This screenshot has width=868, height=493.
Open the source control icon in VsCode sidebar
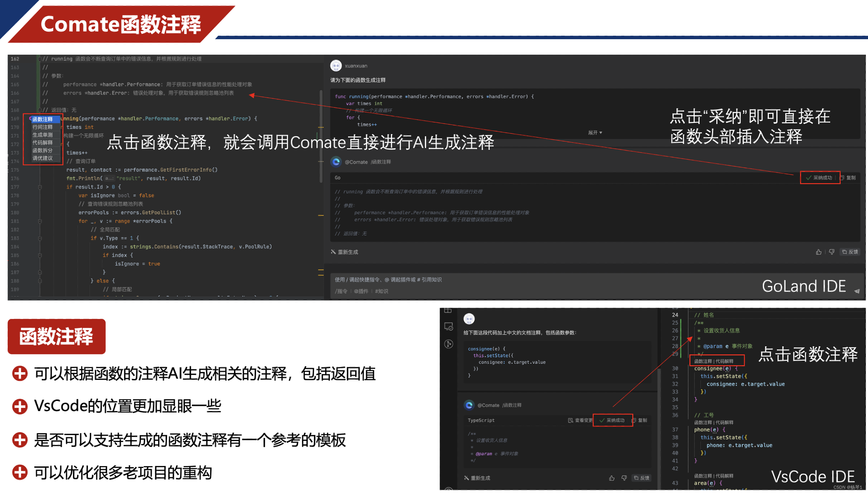(449, 344)
